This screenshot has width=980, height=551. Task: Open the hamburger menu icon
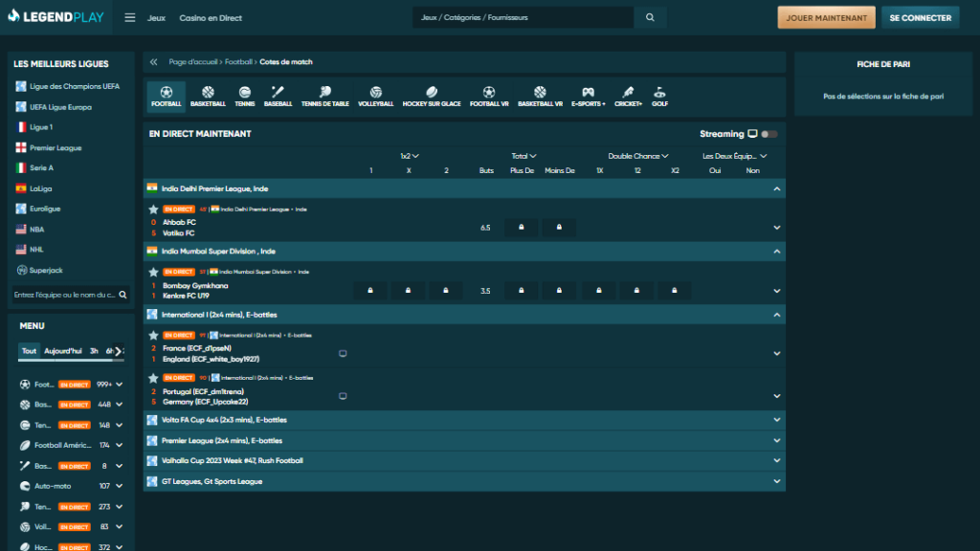click(x=130, y=17)
